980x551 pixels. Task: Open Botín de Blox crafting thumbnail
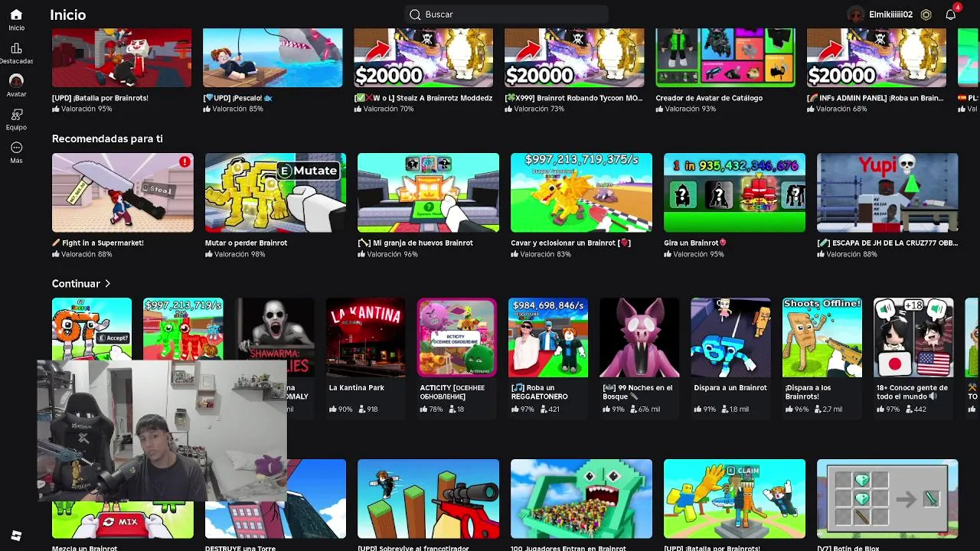pyautogui.click(x=887, y=499)
